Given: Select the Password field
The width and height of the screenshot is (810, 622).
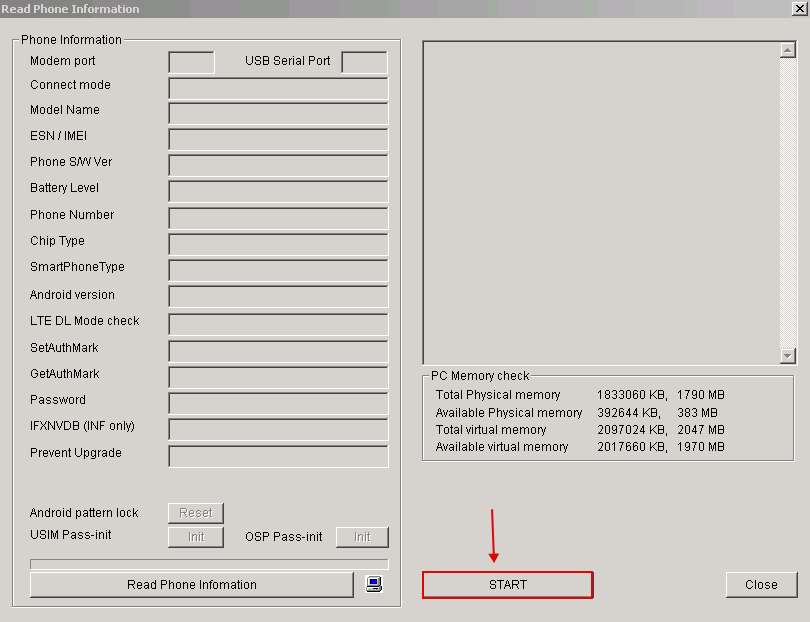Looking at the screenshot, I should point(278,403).
